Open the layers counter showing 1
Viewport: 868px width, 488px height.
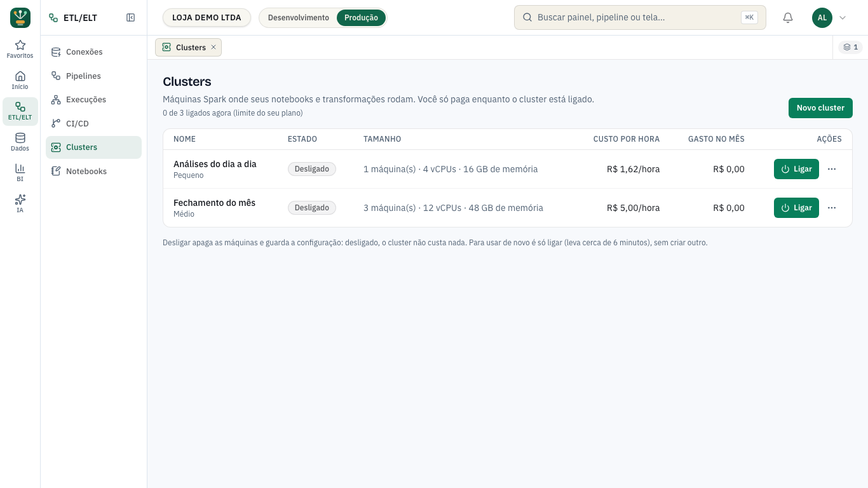(x=851, y=47)
